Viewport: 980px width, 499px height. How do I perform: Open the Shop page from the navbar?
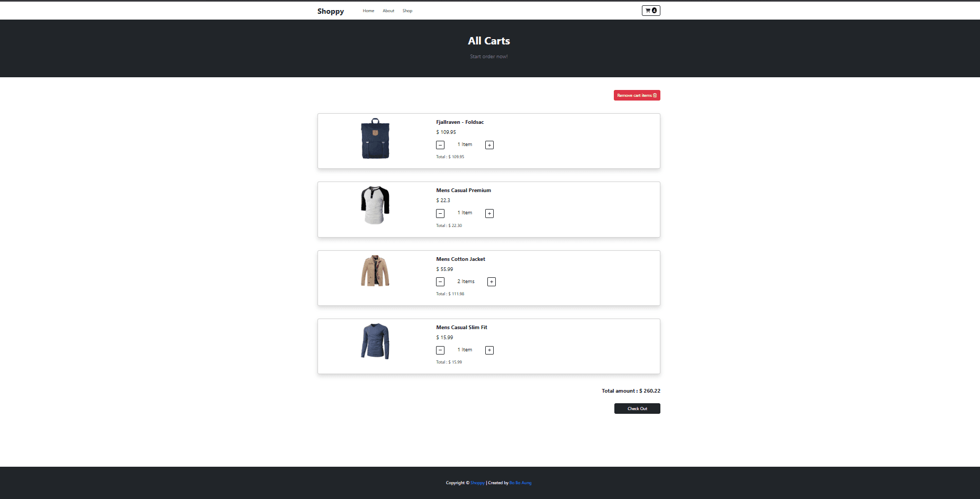pos(407,10)
